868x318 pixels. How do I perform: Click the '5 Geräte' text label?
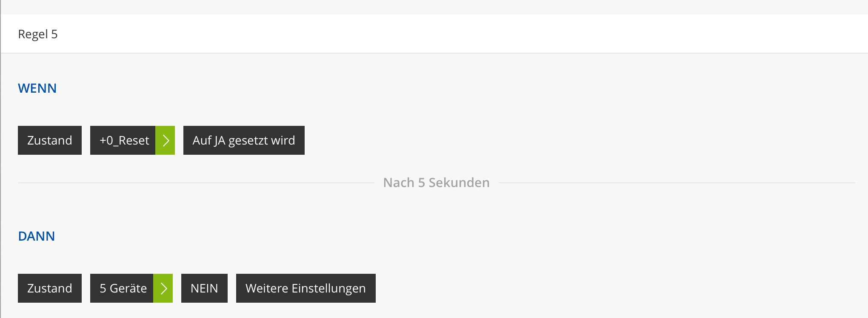point(123,288)
